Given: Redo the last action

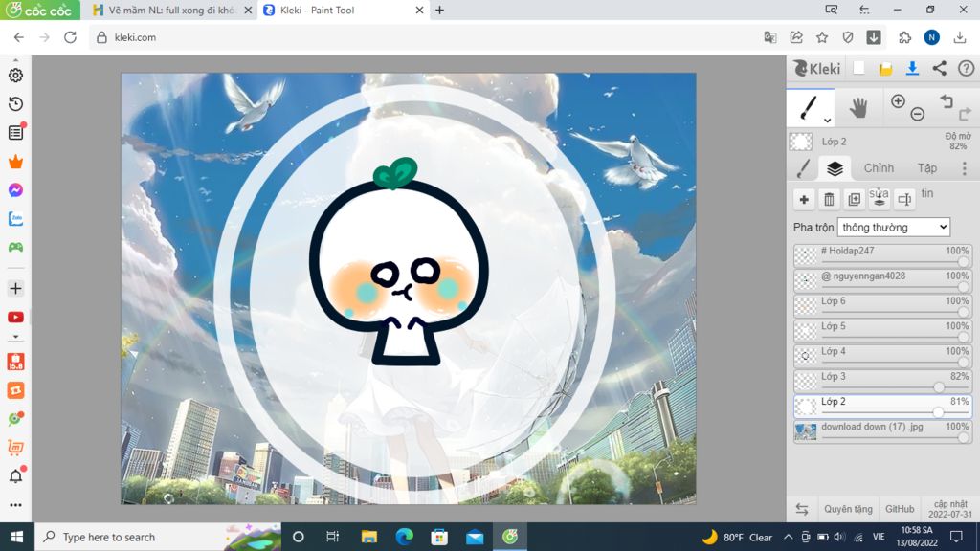Looking at the screenshot, I should 965,114.
